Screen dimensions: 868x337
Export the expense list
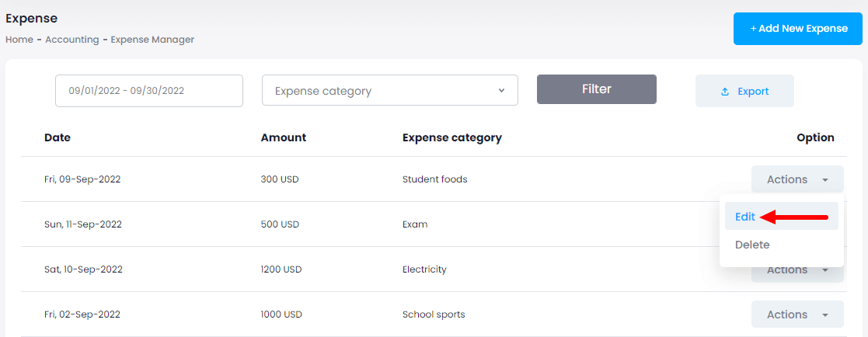click(744, 91)
